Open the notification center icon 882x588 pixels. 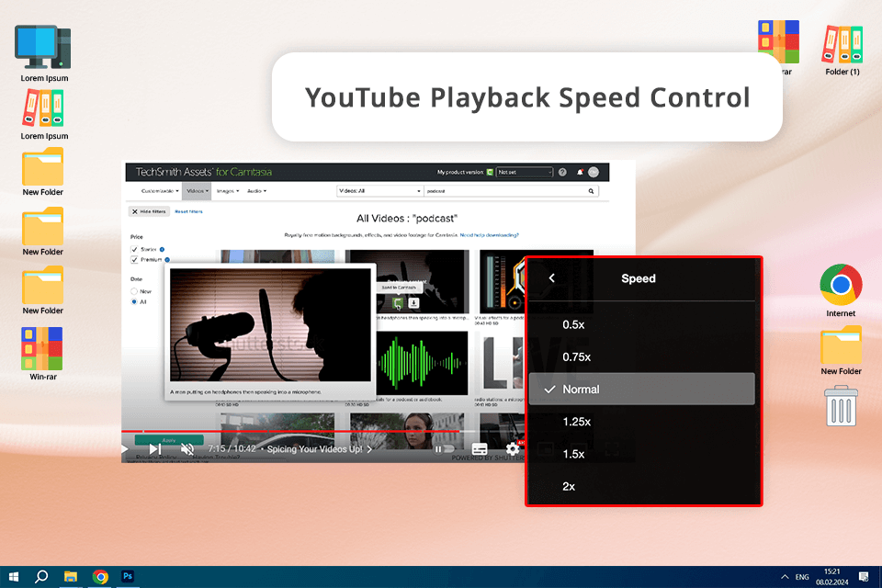coord(864,577)
